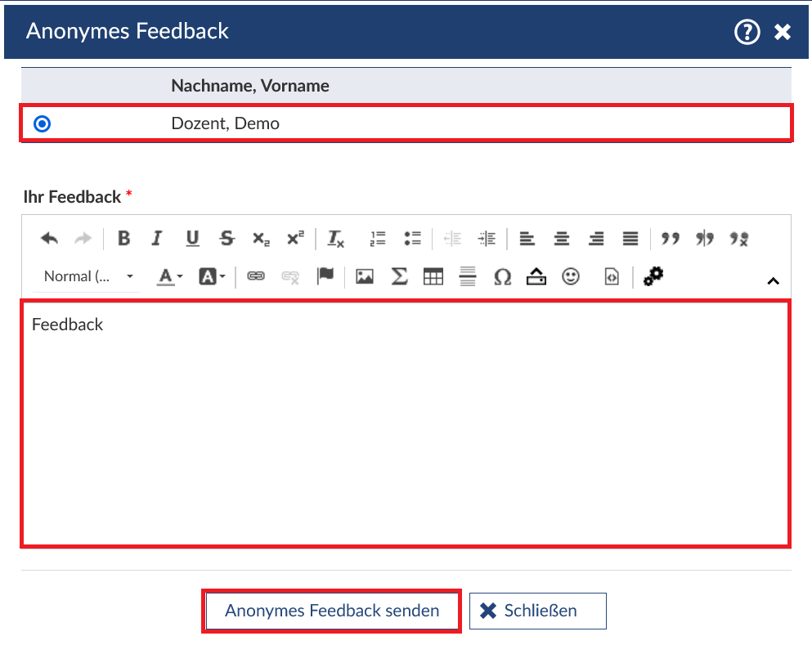Insert an emoji with the smiley icon
Image resolution: width=812 pixels, height=654 pixels.
tap(571, 277)
